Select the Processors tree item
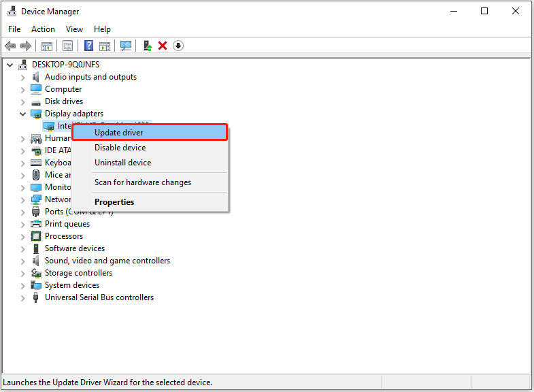Viewport: 534px width, 392px height. point(64,236)
